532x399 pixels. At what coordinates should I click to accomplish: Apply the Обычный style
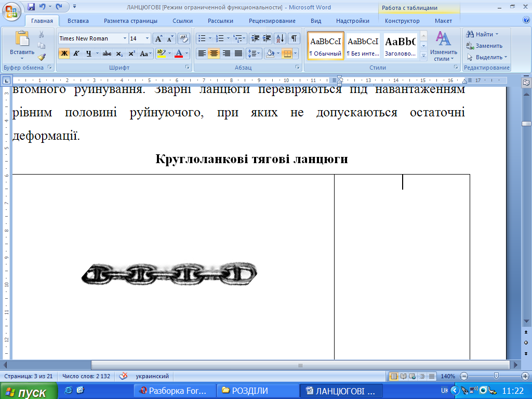pos(326,46)
